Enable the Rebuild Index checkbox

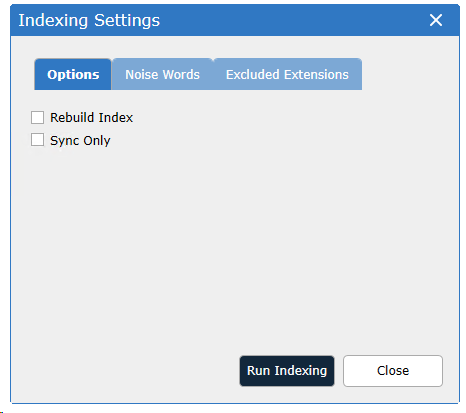click(x=37, y=117)
